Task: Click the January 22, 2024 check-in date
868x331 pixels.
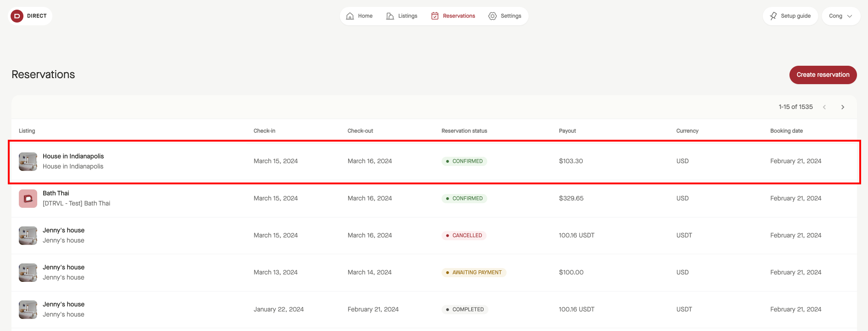Action: click(x=279, y=309)
